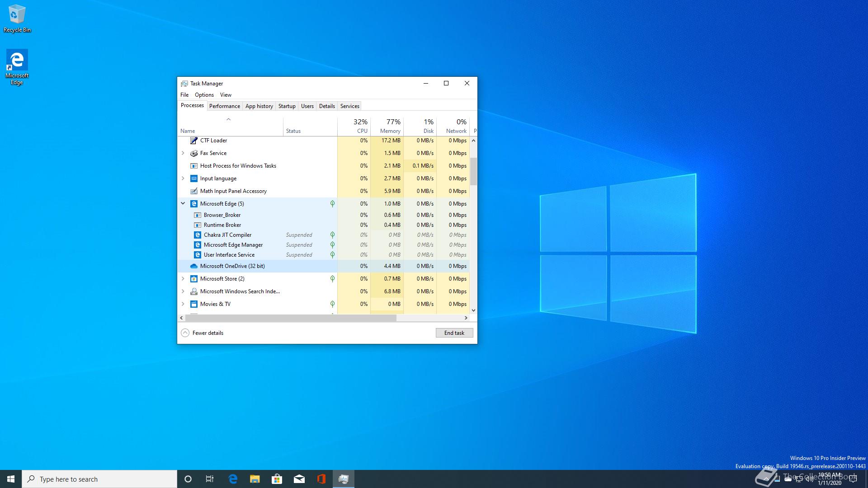Click the green leaf icon on Microsoft Store (2) row
Screen dimensions: 868x488
[332, 279]
